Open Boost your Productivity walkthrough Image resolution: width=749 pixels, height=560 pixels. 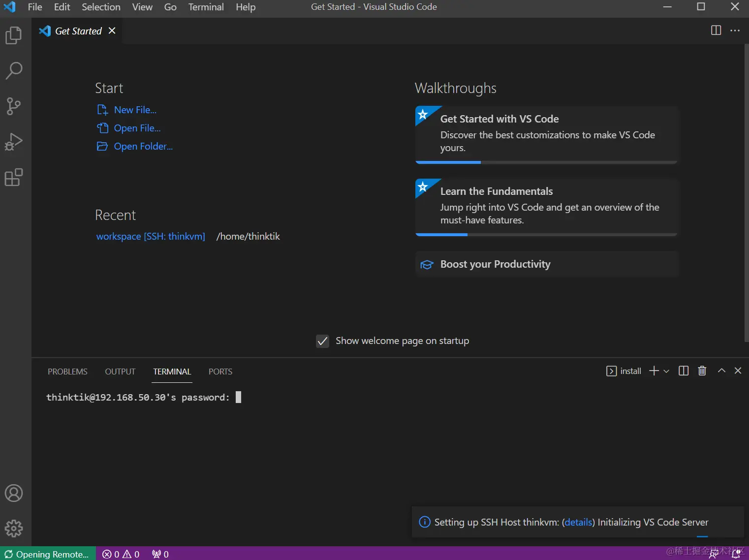(x=547, y=264)
